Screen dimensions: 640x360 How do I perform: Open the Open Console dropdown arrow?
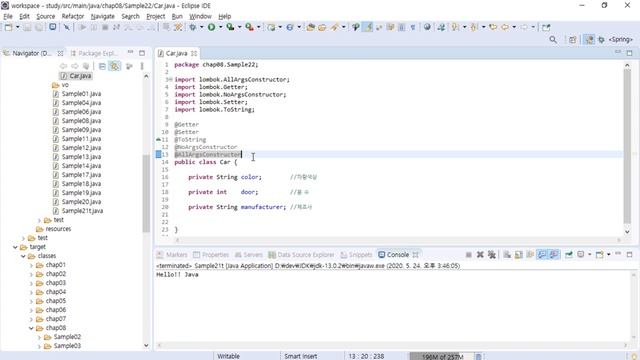pos(608,255)
